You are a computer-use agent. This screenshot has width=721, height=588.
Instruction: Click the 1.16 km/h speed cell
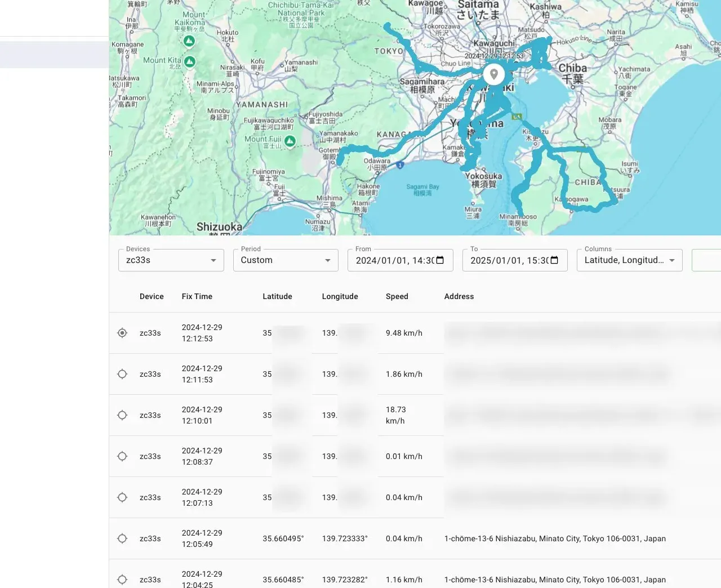pos(404,580)
